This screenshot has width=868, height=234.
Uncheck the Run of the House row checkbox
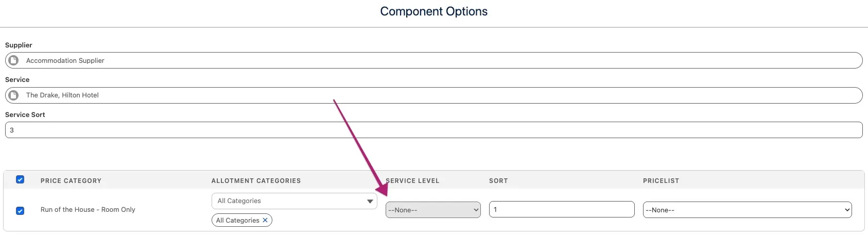pos(20,210)
